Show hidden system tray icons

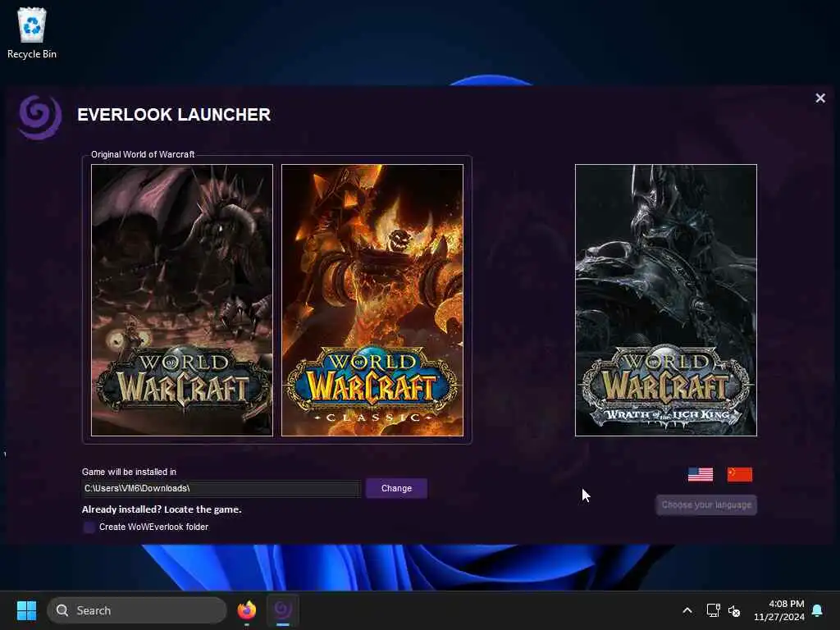(687, 610)
